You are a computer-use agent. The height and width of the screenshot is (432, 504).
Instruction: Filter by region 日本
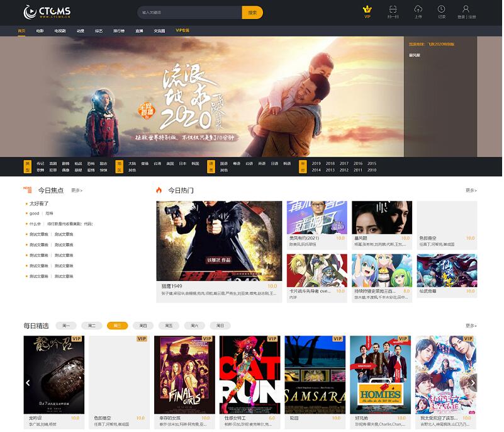tap(182, 163)
